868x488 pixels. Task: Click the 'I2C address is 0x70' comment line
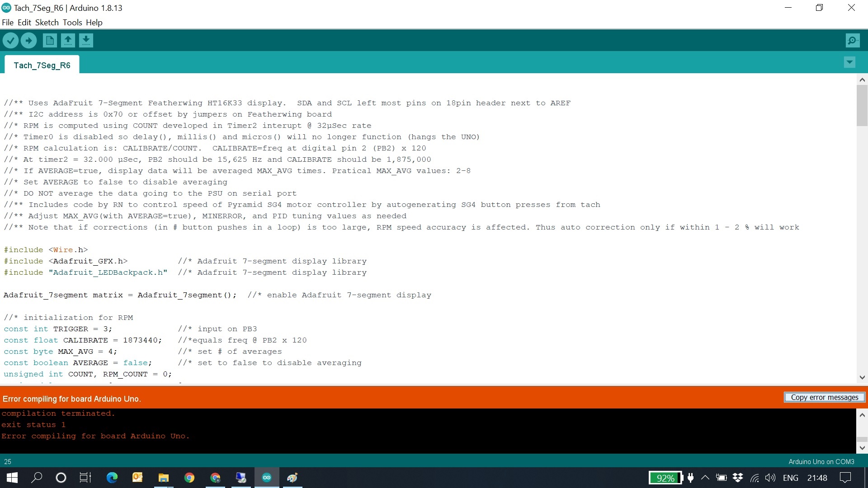168,114
